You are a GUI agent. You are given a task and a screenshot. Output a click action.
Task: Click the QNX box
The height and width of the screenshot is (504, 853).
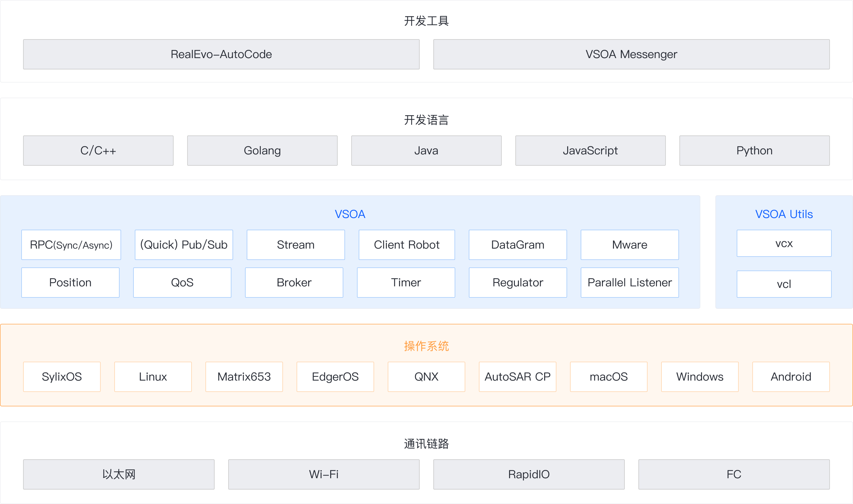point(426,377)
